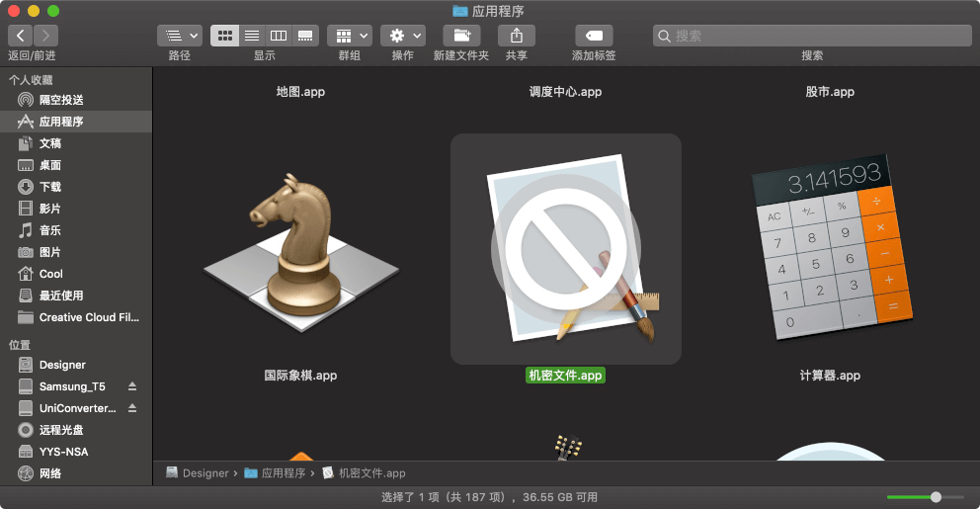Open 最近使用 recents in the sidebar
This screenshot has width=980, height=509.
tap(76, 296)
